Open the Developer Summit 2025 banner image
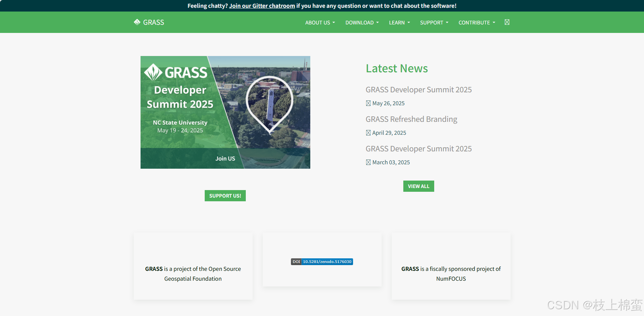 click(x=225, y=112)
